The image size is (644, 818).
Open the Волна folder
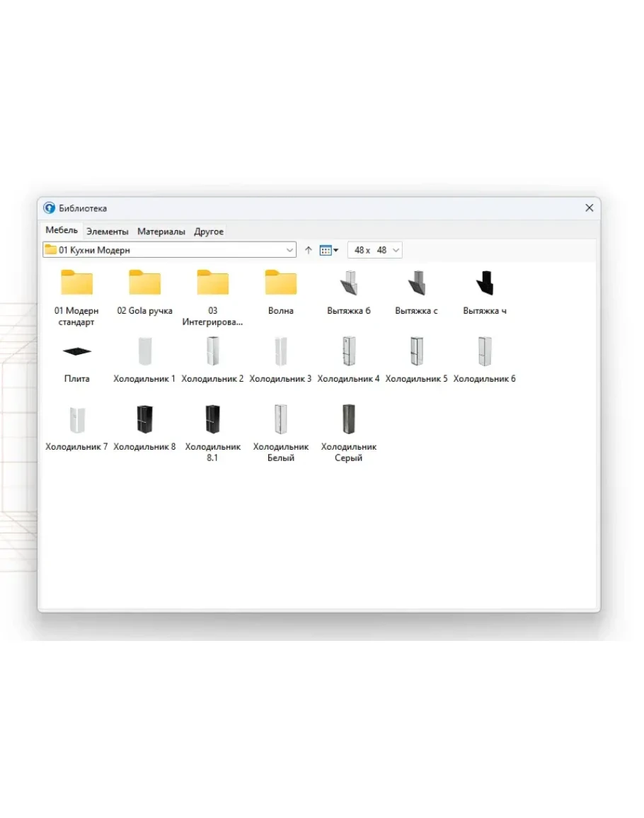(280, 283)
